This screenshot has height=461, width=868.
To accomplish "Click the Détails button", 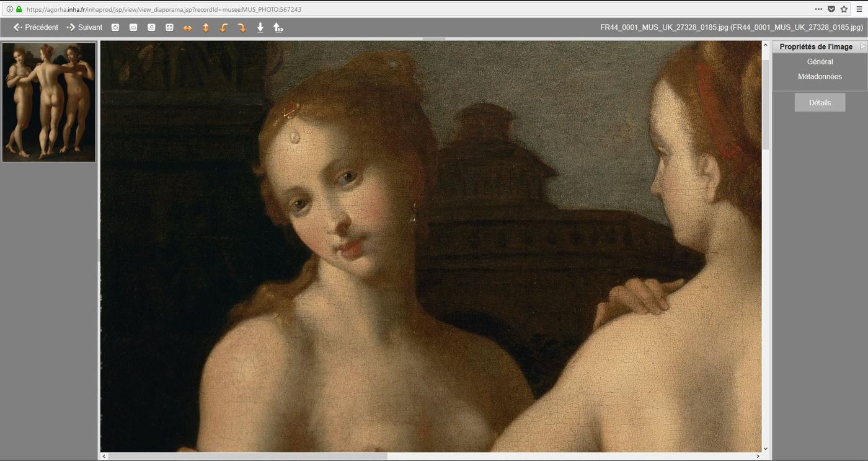I will click(820, 102).
